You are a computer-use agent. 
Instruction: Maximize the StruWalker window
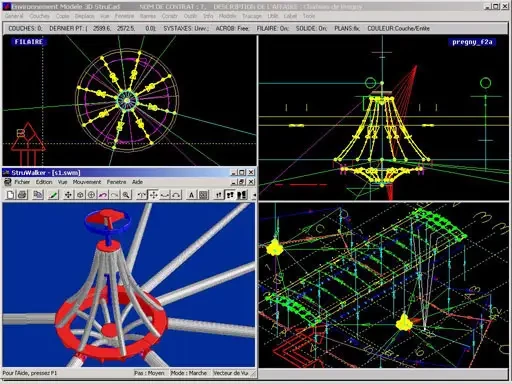tap(242, 172)
